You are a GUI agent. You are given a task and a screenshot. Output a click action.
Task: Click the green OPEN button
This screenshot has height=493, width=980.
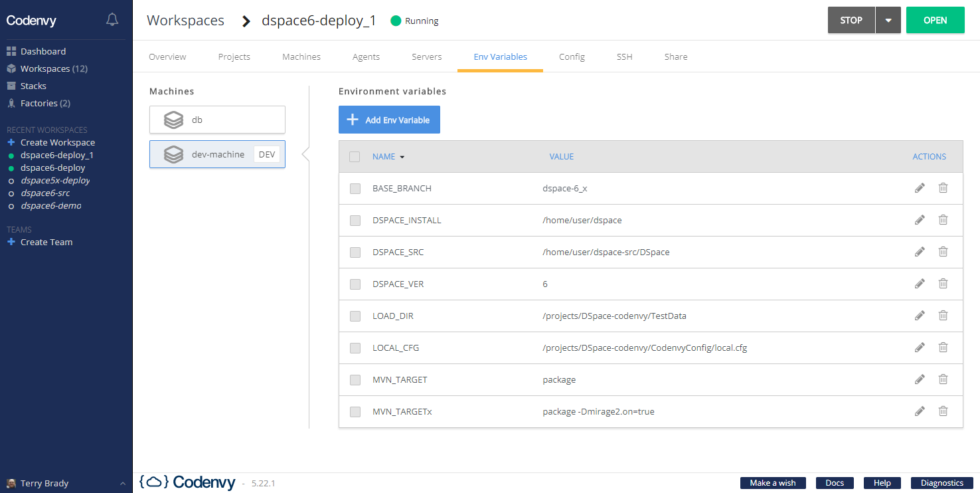935,20
